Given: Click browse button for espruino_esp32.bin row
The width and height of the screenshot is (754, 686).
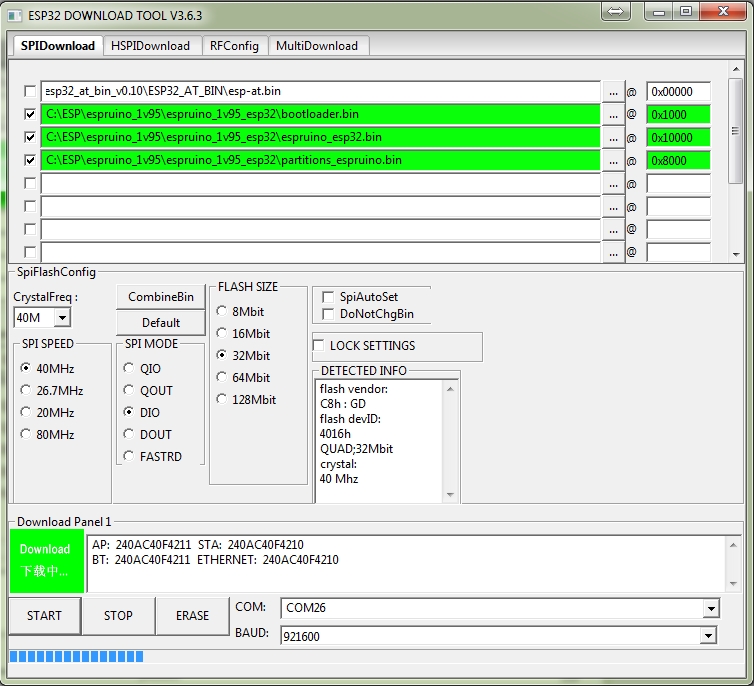Looking at the screenshot, I should point(613,137).
